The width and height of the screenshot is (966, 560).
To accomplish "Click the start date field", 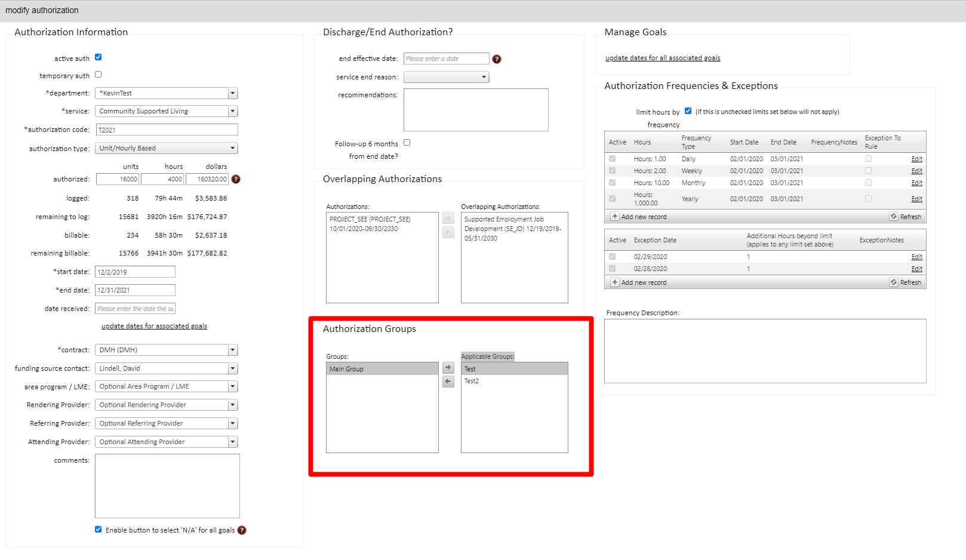I will [135, 272].
